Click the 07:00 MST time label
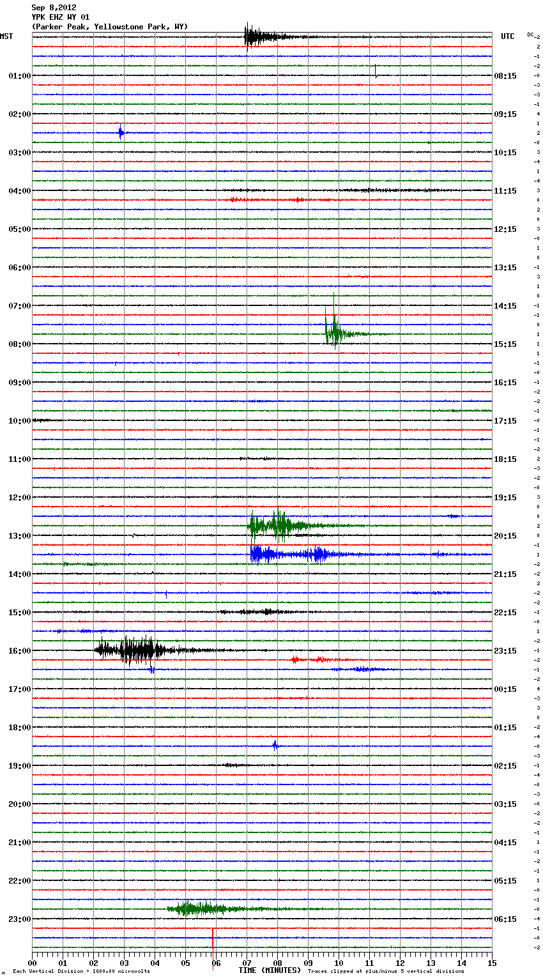 coord(20,306)
